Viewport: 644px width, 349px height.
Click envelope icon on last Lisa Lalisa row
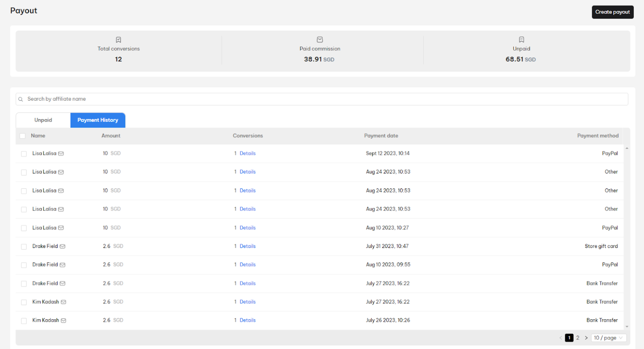click(61, 227)
